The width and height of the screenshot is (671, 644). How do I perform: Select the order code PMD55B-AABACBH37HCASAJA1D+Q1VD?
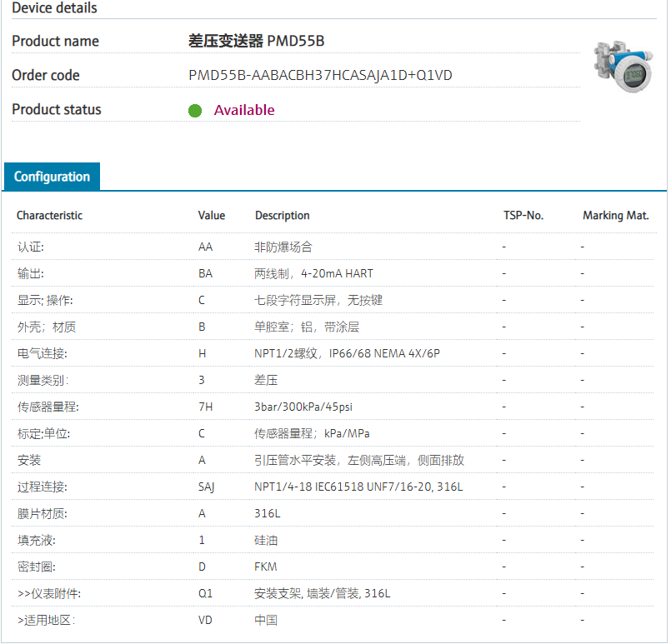click(x=320, y=75)
